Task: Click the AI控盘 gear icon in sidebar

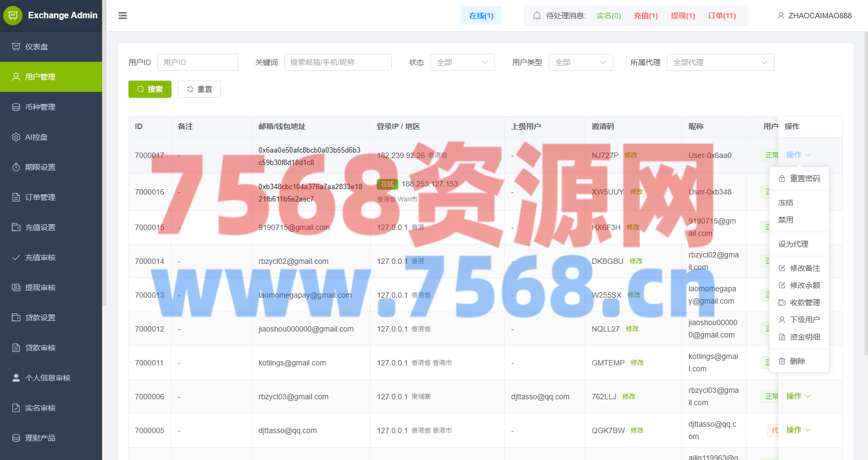Action: (16, 137)
